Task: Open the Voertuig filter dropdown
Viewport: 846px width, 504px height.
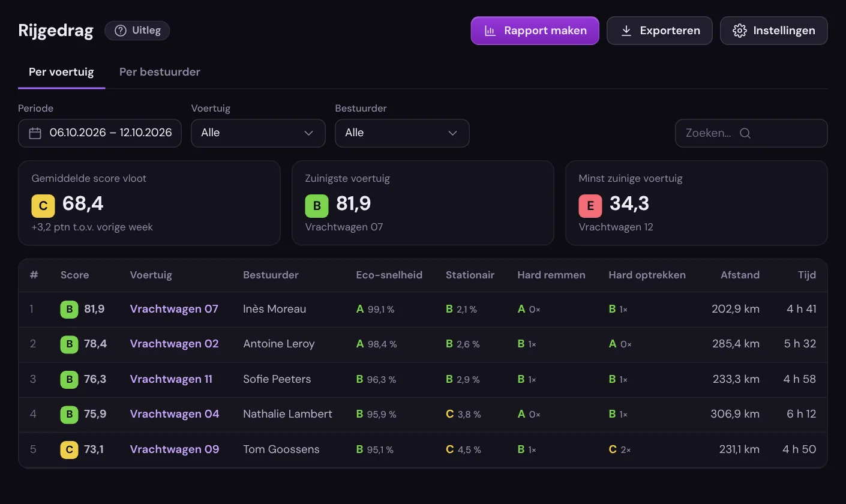Action: [x=258, y=133]
